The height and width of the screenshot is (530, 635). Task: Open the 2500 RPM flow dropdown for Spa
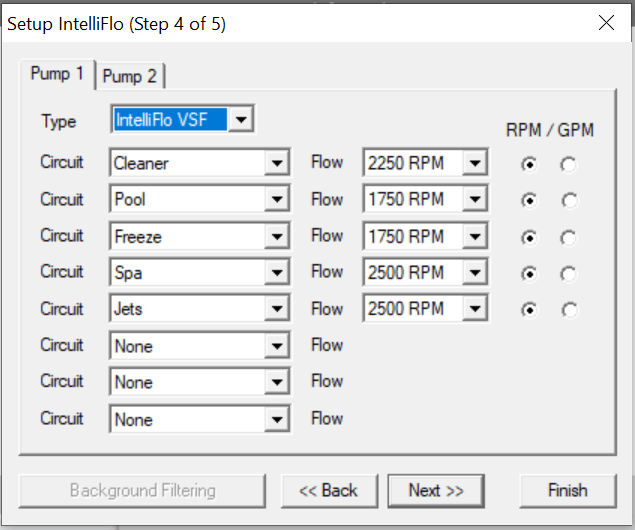click(425, 272)
